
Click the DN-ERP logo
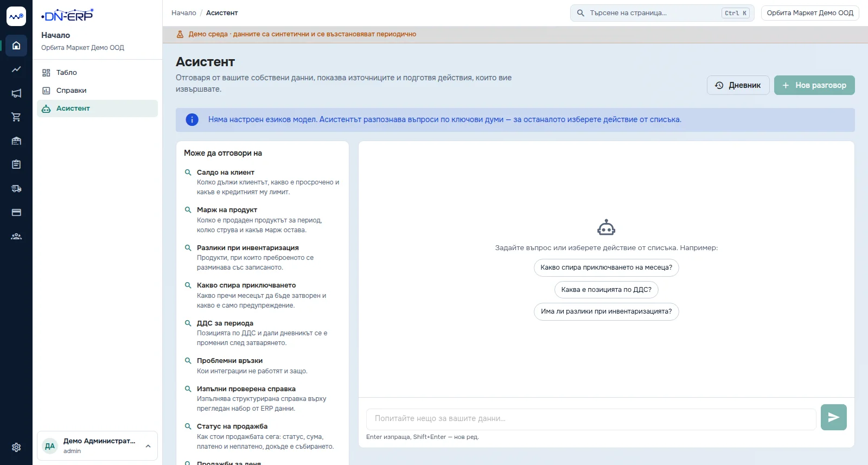(67, 15)
